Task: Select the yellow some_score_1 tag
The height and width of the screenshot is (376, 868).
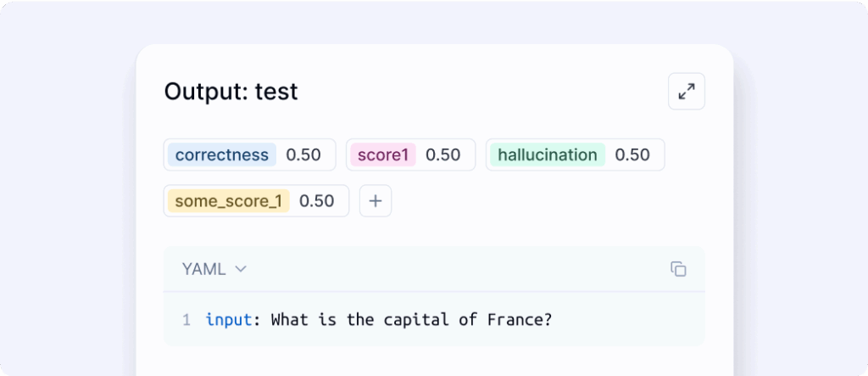Action: tap(229, 201)
